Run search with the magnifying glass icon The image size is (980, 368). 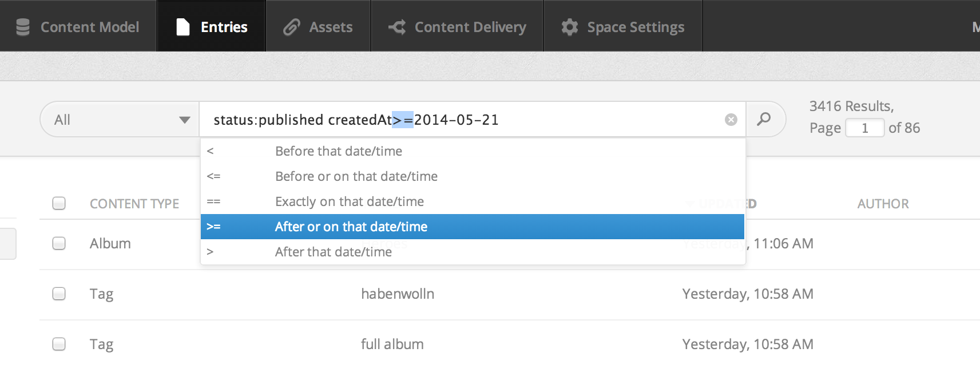point(764,119)
